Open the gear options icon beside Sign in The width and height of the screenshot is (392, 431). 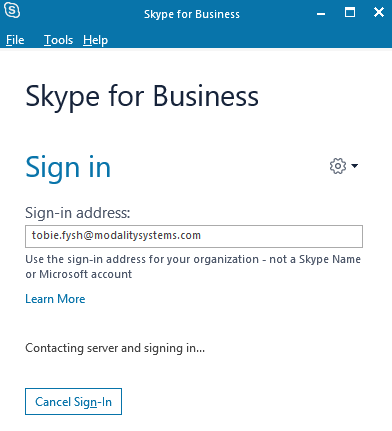click(338, 166)
